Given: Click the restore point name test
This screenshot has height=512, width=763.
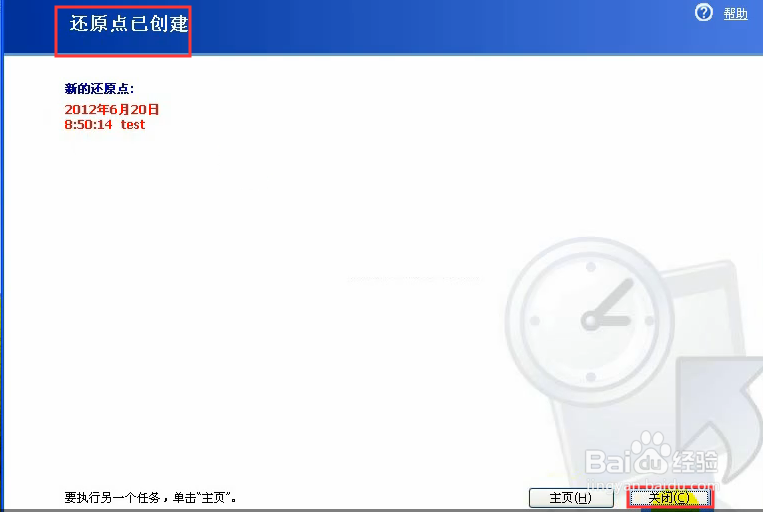Looking at the screenshot, I should (x=133, y=125).
